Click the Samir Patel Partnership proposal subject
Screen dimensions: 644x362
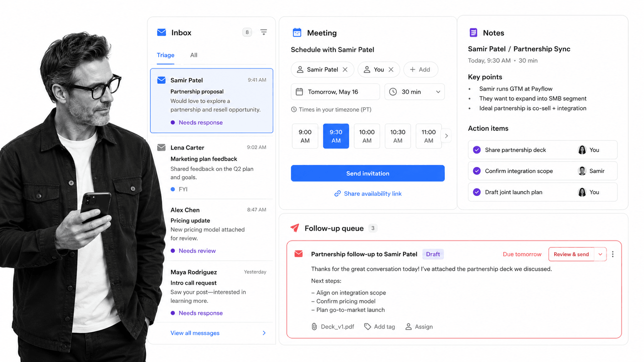pyautogui.click(x=197, y=92)
